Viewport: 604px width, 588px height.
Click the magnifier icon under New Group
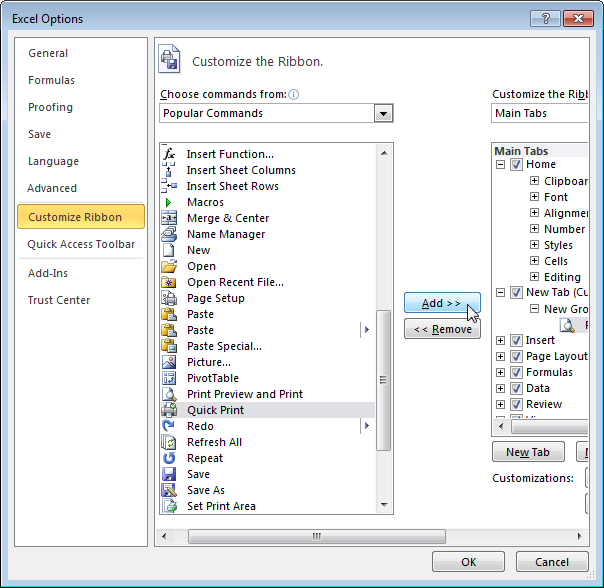[x=568, y=326]
